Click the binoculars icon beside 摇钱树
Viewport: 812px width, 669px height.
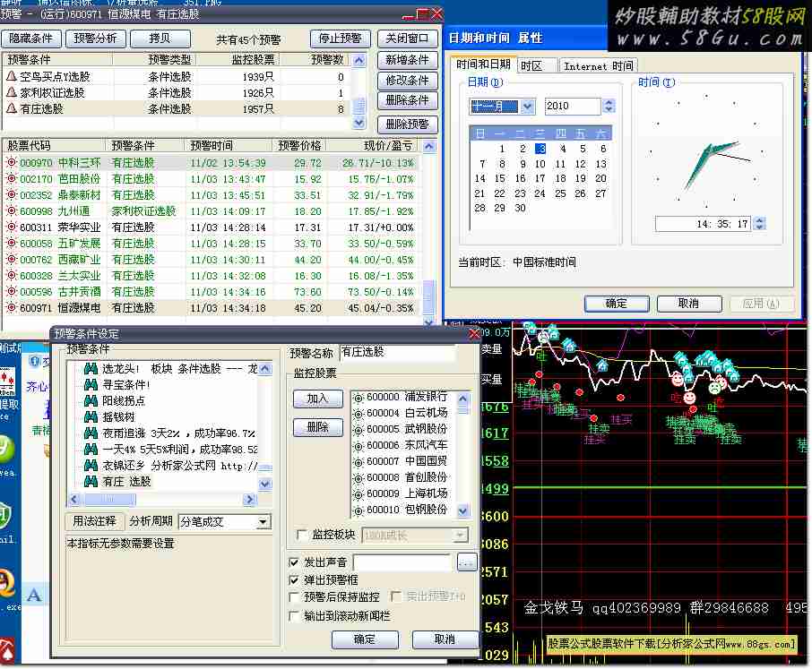pos(91,416)
